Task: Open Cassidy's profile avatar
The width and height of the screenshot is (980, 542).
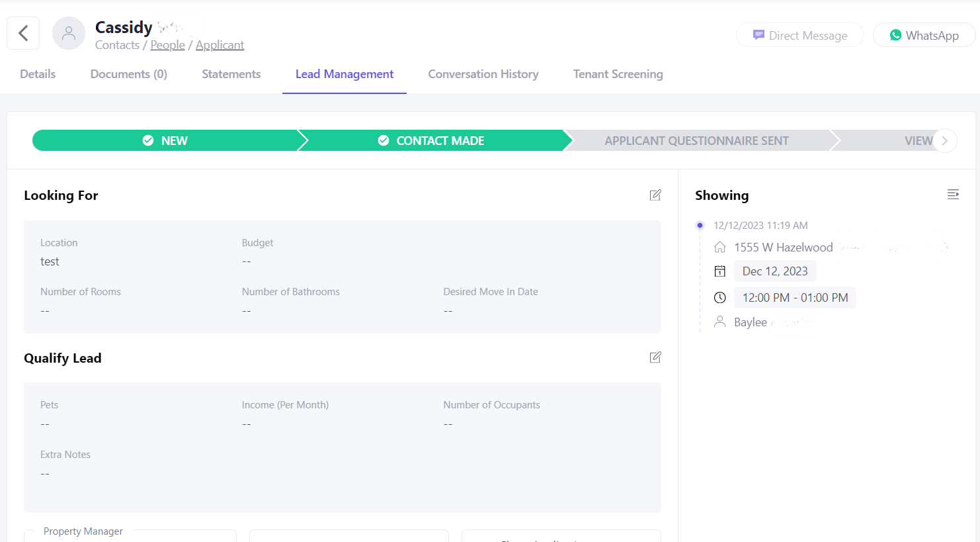Action: tap(69, 34)
